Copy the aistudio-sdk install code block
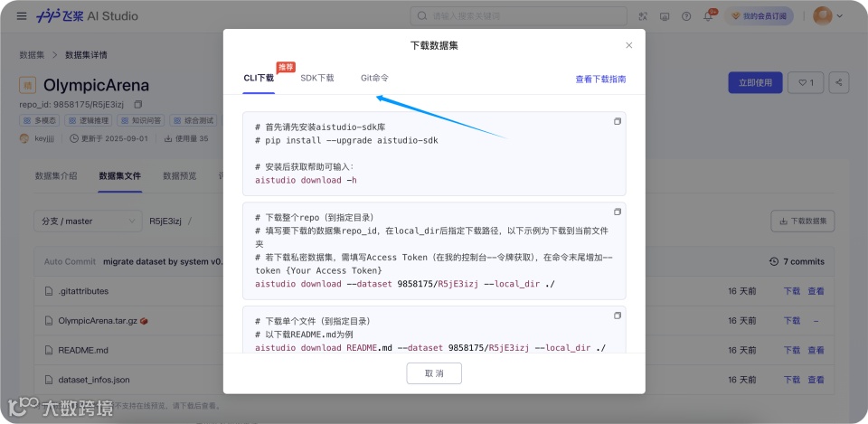 point(618,121)
